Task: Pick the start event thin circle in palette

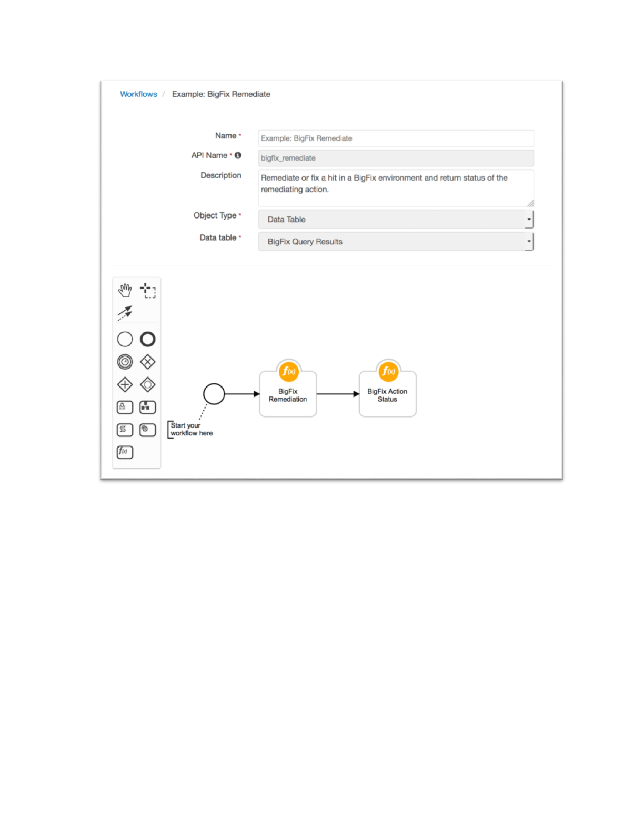Action: coord(125,339)
